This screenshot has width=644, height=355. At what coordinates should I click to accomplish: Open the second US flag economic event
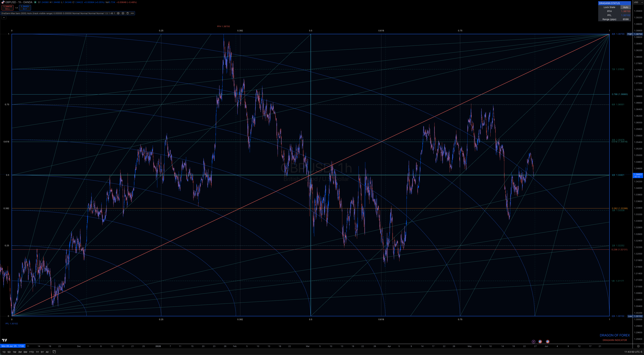tap(548, 341)
